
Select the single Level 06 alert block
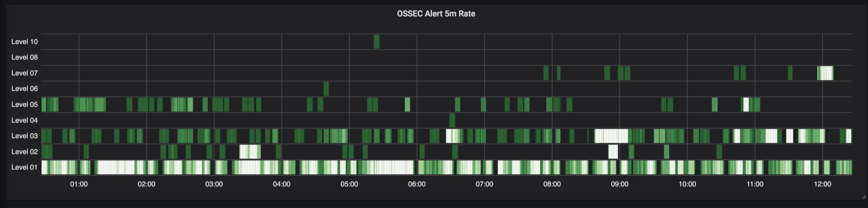pyautogui.click(x=326, y=89)
